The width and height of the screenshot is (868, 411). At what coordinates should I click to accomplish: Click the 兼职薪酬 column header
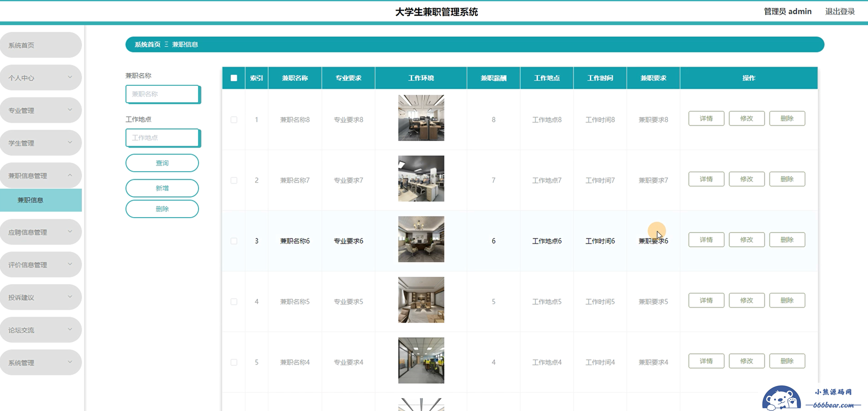click(493, 78)
